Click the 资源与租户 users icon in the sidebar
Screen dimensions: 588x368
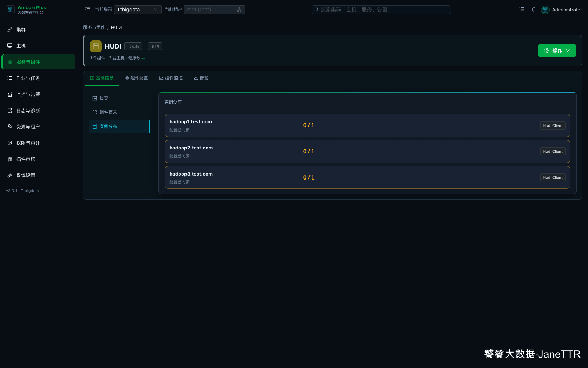tap(10, 127)
